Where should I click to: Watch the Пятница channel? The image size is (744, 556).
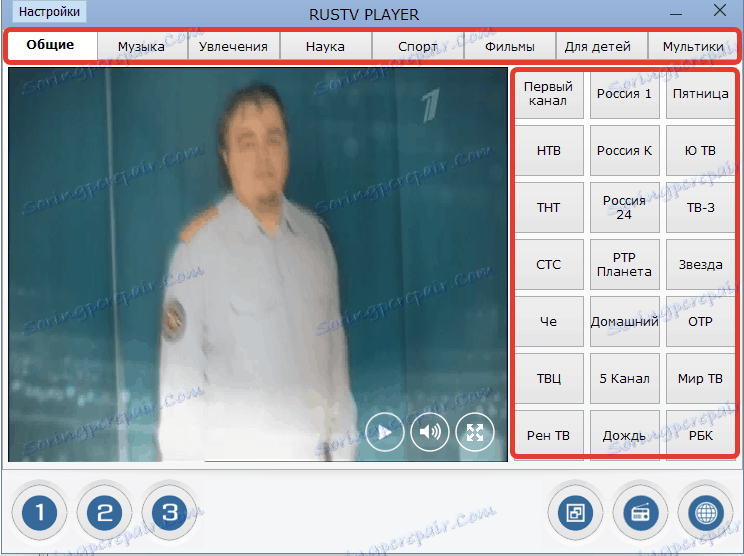pos(701,94)
